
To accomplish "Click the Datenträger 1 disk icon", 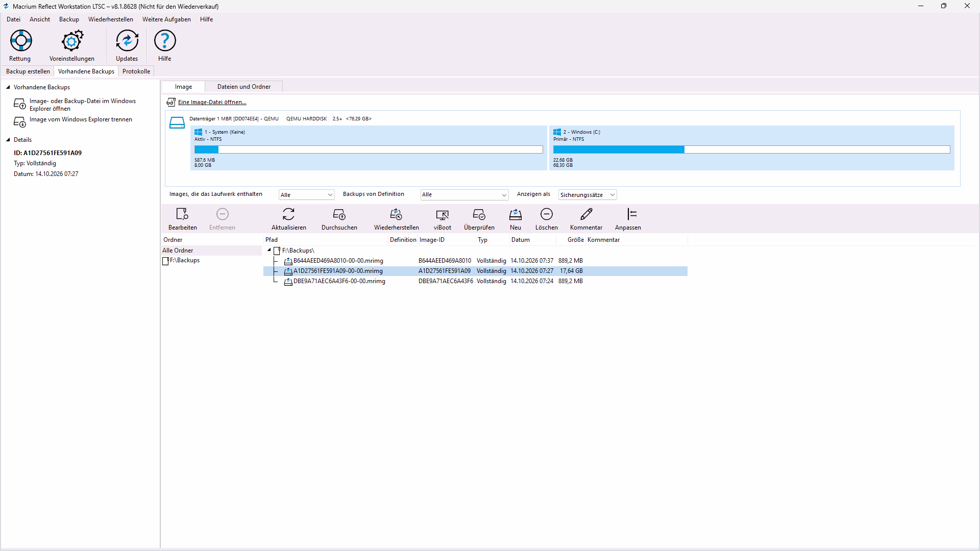I will coord(177,123).
